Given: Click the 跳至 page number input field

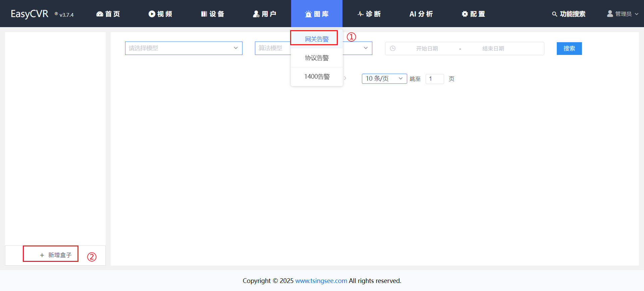Looking at the screenshot, I should coord(434,79).
